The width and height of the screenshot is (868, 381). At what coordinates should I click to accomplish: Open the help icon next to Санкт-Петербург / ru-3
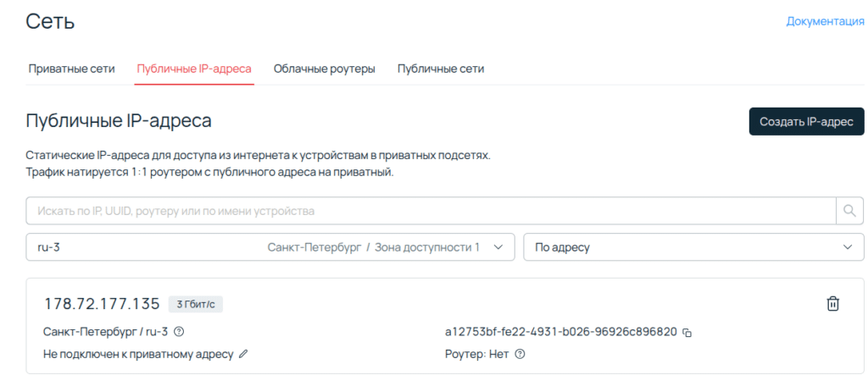pyautogui.click(x=179, y=332)
